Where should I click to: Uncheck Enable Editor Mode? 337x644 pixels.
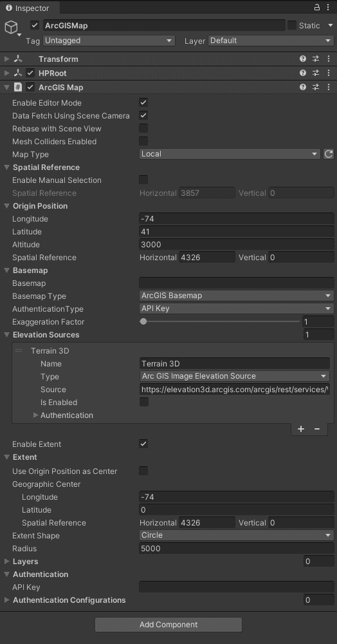click(x=143, y=102)
